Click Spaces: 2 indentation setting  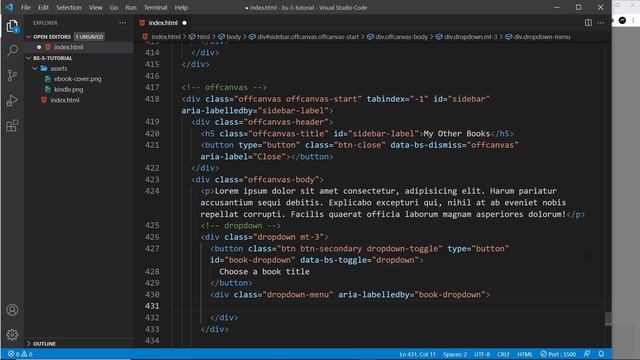click(x=455, y=354)
